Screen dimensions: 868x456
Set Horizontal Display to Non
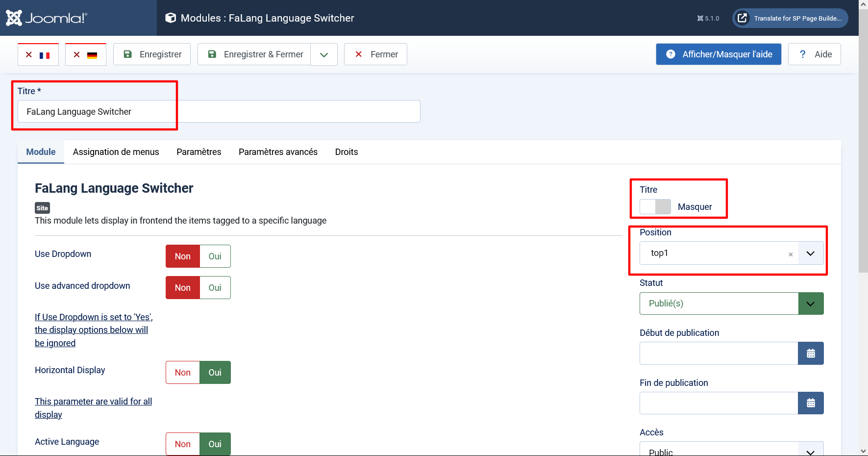183,373
